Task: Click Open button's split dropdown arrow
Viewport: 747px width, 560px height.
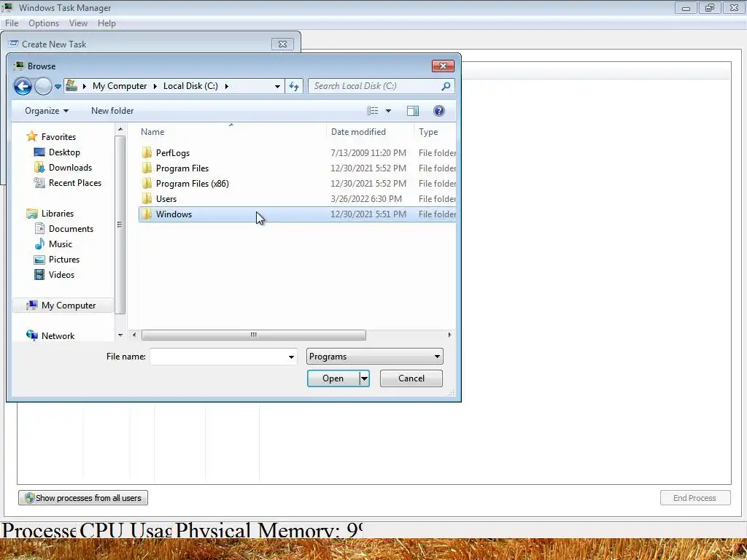Action: (x=364, y=378)
